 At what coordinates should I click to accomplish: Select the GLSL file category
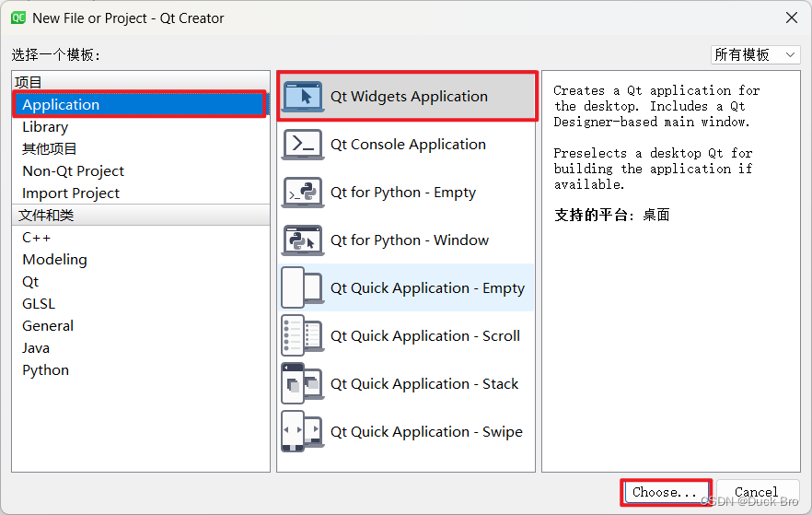coord(140,304)
